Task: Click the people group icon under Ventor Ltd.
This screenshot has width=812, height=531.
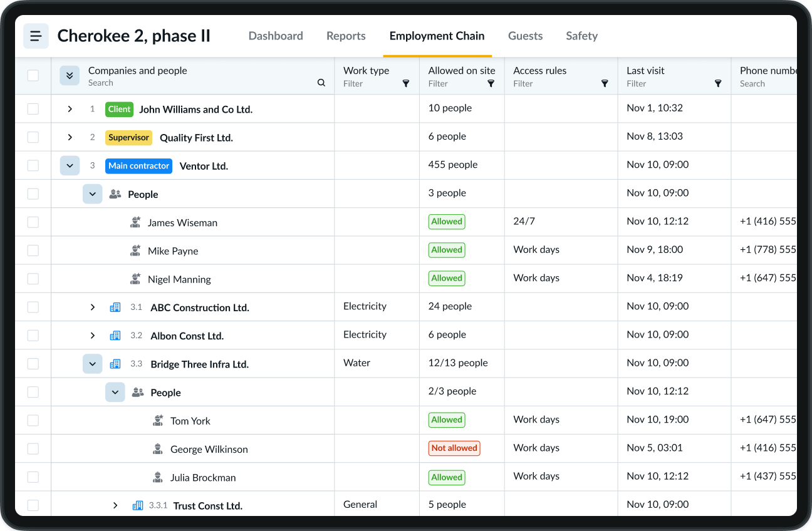Action: tap(115, 194)
